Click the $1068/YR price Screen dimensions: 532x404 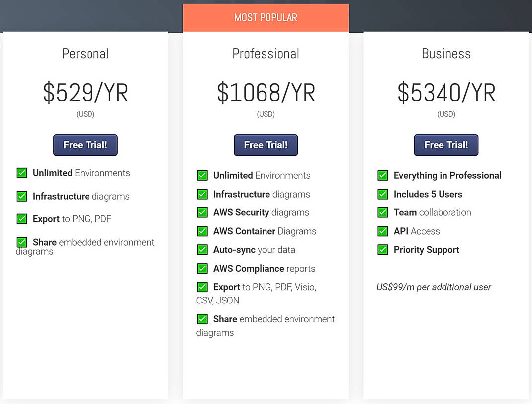point(266,93)
